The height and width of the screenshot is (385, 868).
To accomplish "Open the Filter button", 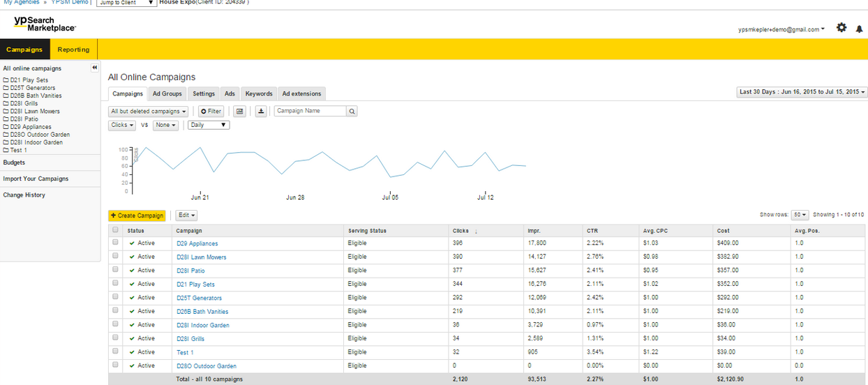I will click(x=211, y=112).
